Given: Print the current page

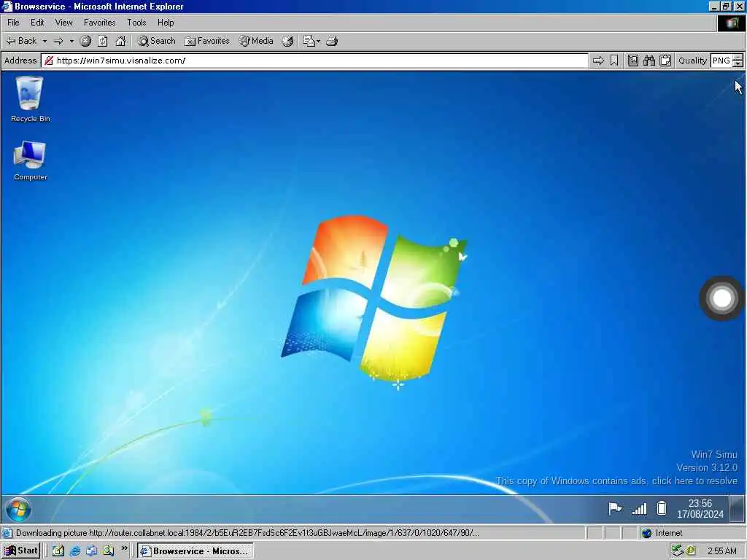Looking at the screenshot, I should click(332, 41).
